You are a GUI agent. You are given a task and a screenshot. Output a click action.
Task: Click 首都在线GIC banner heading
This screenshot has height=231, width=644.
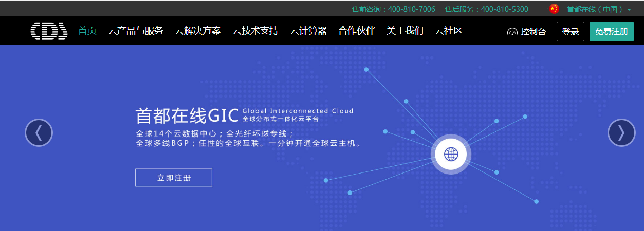coord(187,115)
